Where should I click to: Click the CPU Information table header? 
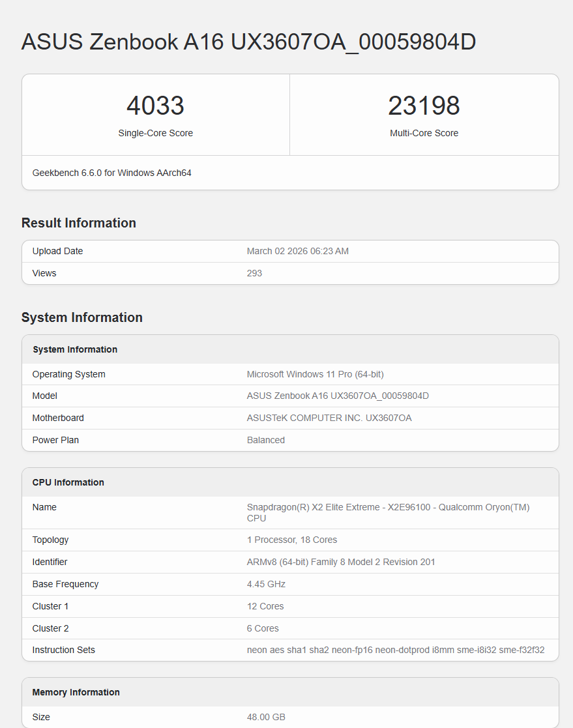click(68, 482)
